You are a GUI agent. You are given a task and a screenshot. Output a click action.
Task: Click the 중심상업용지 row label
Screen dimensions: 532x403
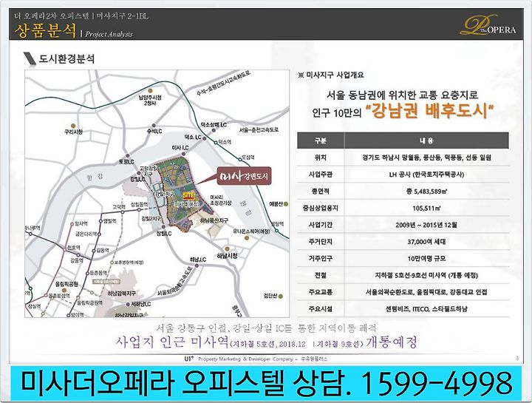(321, 208)
